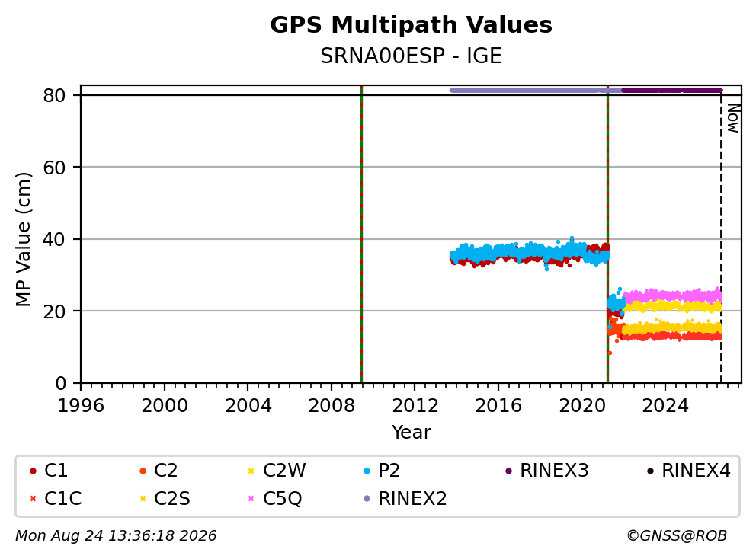Click the 2008 x-axis tick label
Screen dimensions: 756x559
click(332, 406)
